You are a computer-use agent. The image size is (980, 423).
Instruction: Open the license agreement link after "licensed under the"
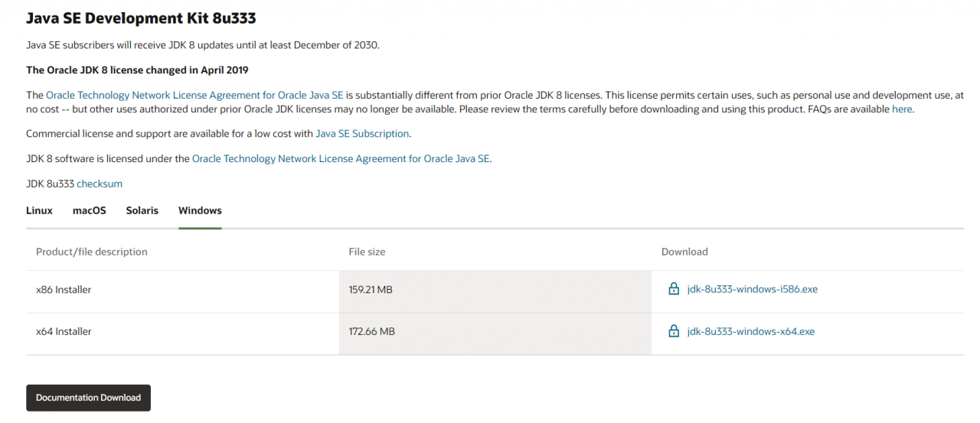(341, 158)
